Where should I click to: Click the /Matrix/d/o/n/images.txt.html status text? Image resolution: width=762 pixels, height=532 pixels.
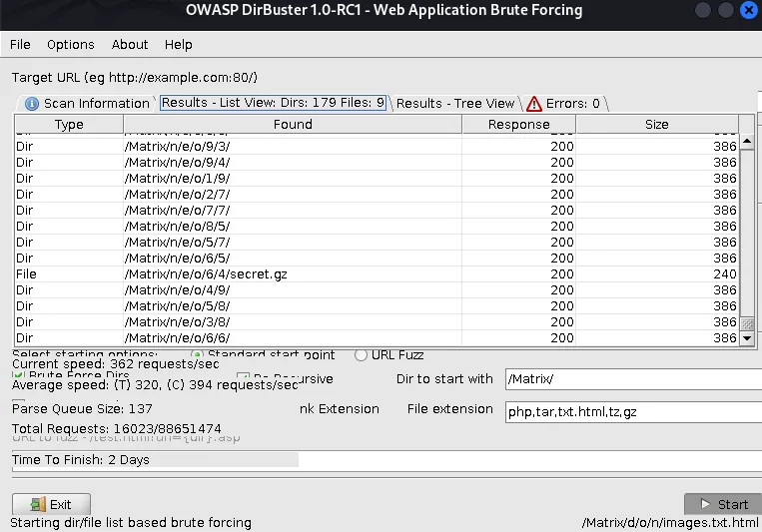coord(670,523)
